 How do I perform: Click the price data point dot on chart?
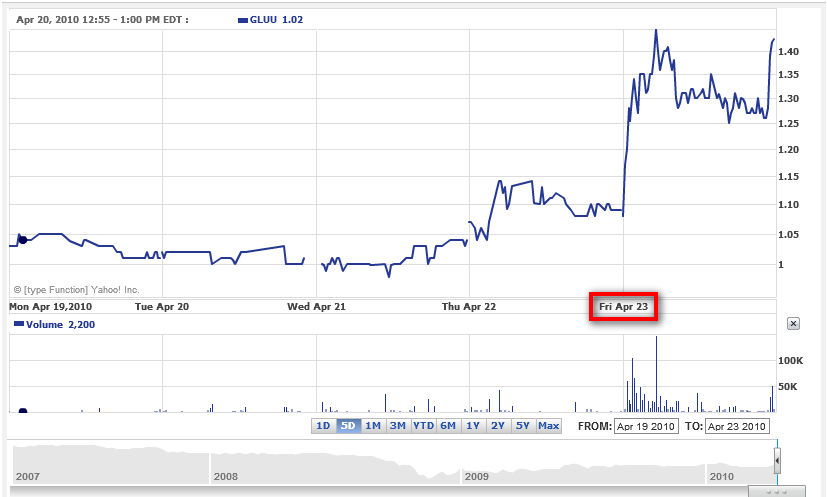click(x=22, y=239)
